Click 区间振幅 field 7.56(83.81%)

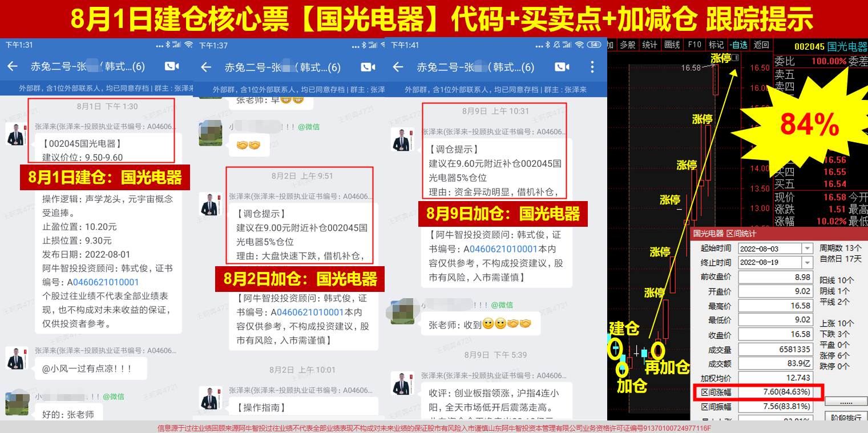point(775,407)
